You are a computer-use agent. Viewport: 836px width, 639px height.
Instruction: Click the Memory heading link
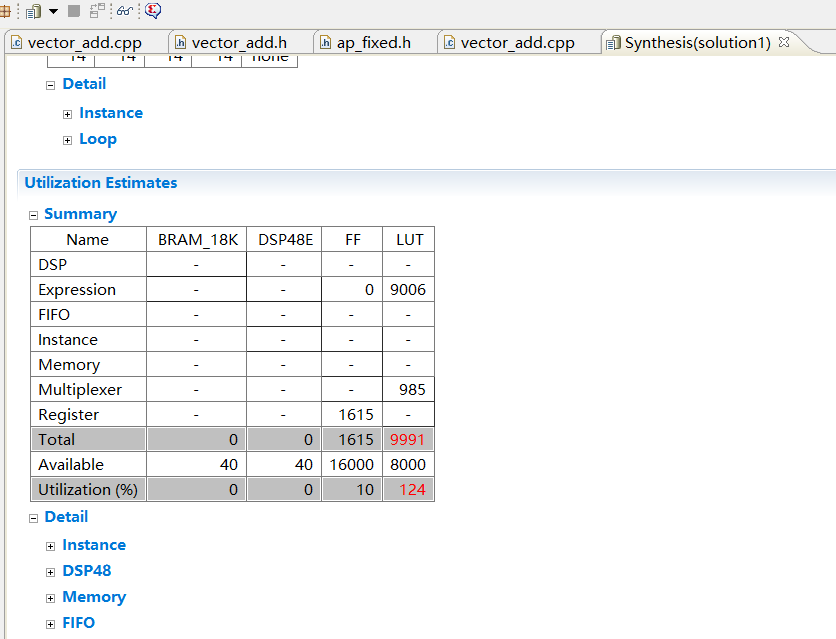click(94, 597)
